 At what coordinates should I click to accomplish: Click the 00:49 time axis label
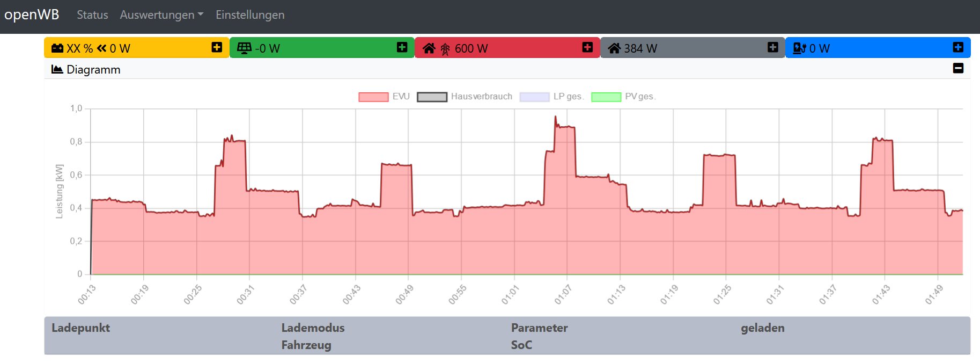[x=404, y=295]
